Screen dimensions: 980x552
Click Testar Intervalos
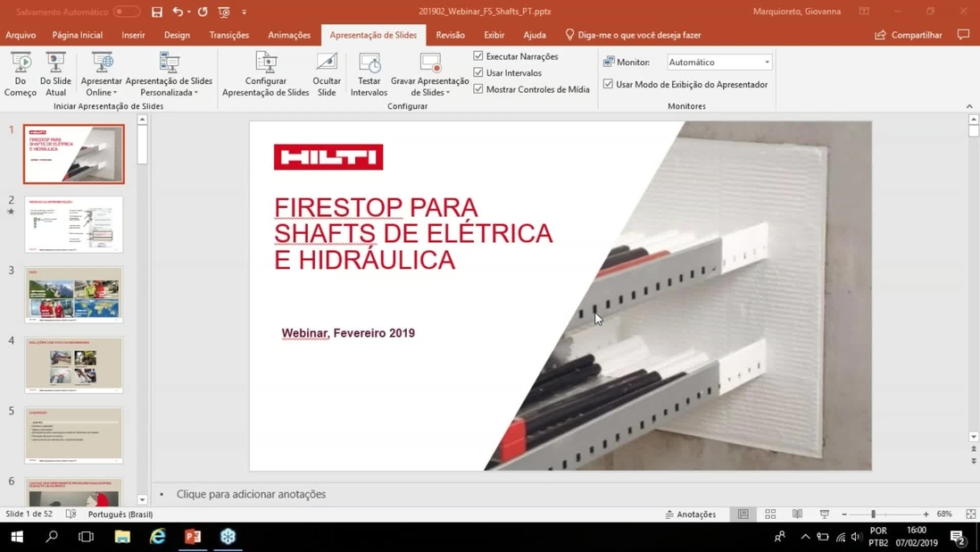369,74
